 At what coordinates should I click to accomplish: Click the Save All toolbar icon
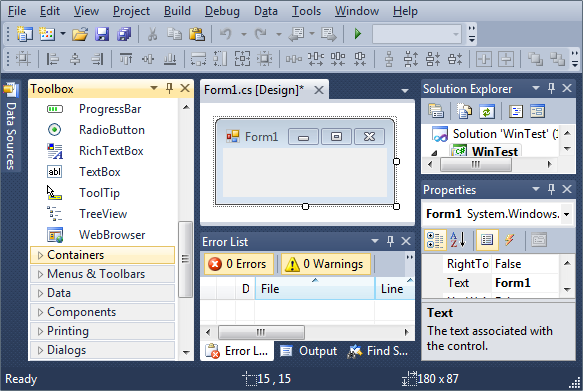click(124, 34)
